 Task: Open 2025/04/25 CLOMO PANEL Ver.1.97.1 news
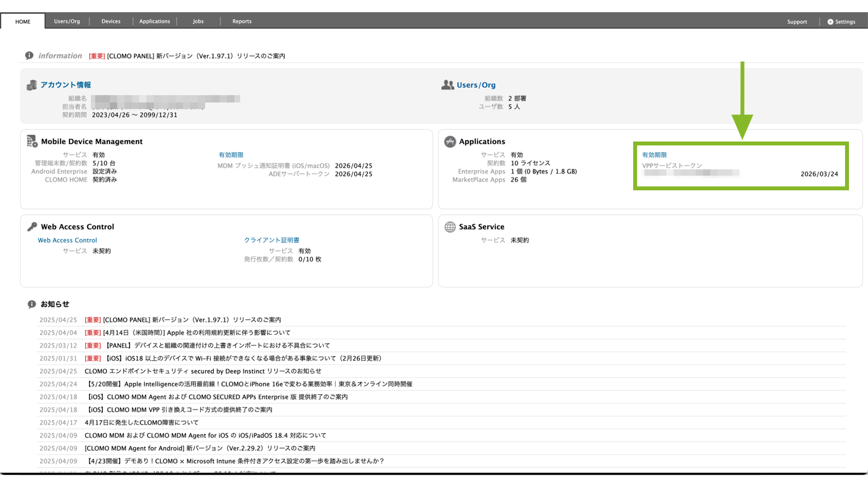[183, 320]
